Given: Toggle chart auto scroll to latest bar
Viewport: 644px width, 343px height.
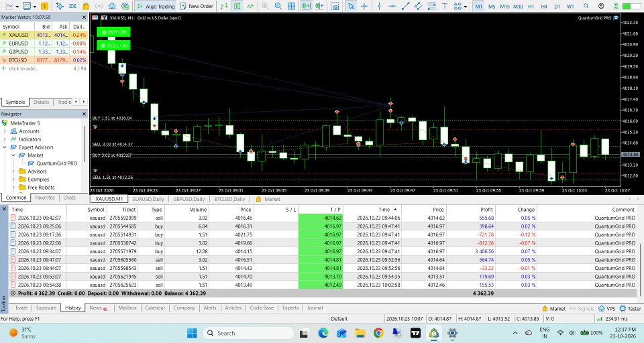Looking at the screenshot, I should [x=306, y=6].
